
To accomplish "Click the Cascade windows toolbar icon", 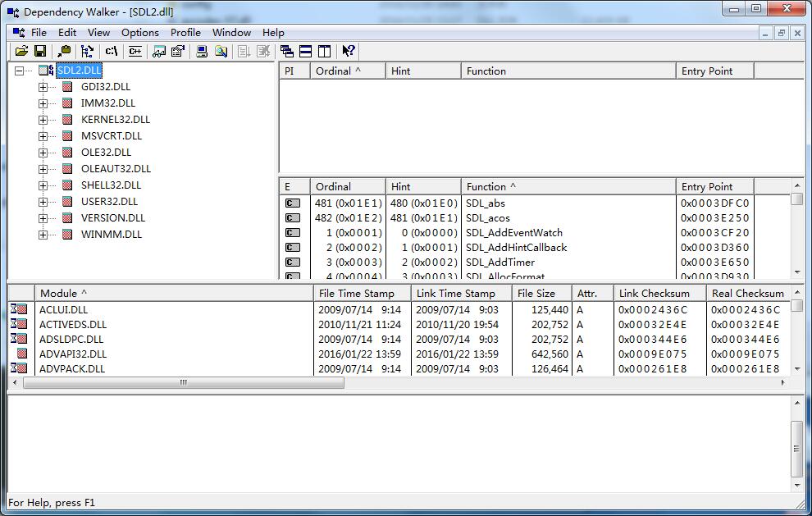I will 286,51.
